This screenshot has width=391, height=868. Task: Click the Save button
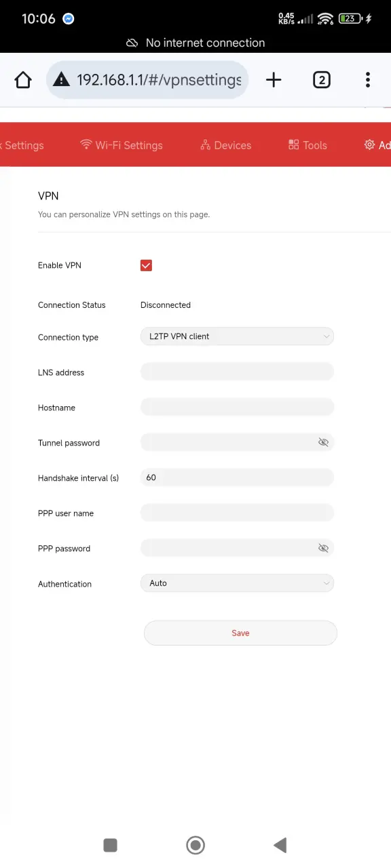[x=240, y=633]
